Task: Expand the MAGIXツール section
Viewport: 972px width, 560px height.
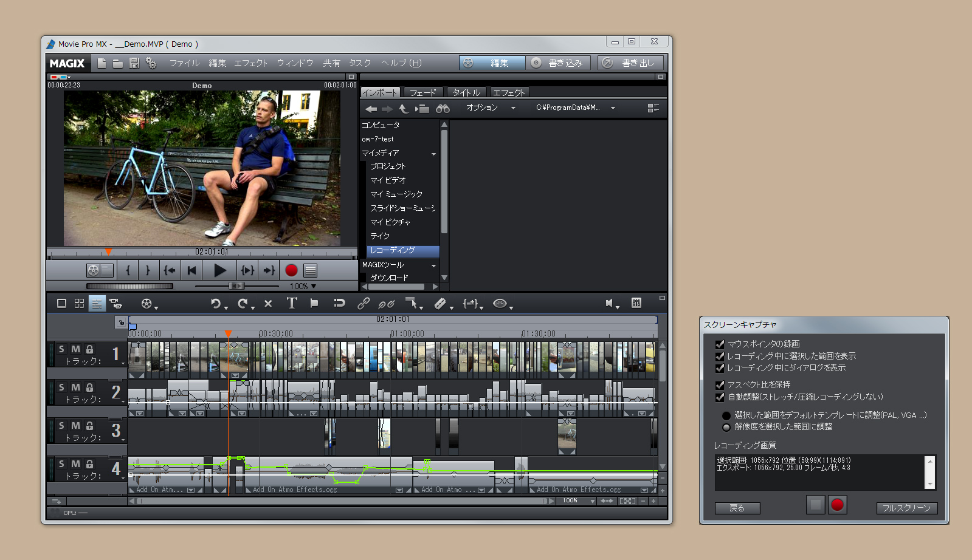Action: (434, 265)
